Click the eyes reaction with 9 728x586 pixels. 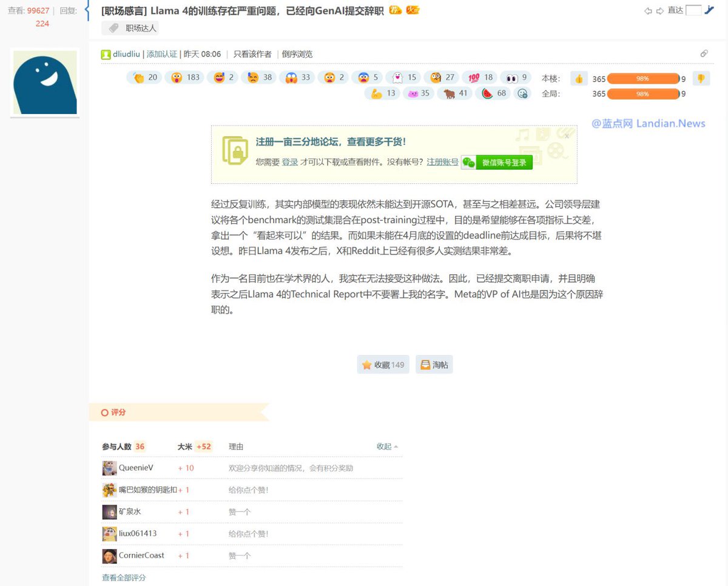[x=516, y=78]
